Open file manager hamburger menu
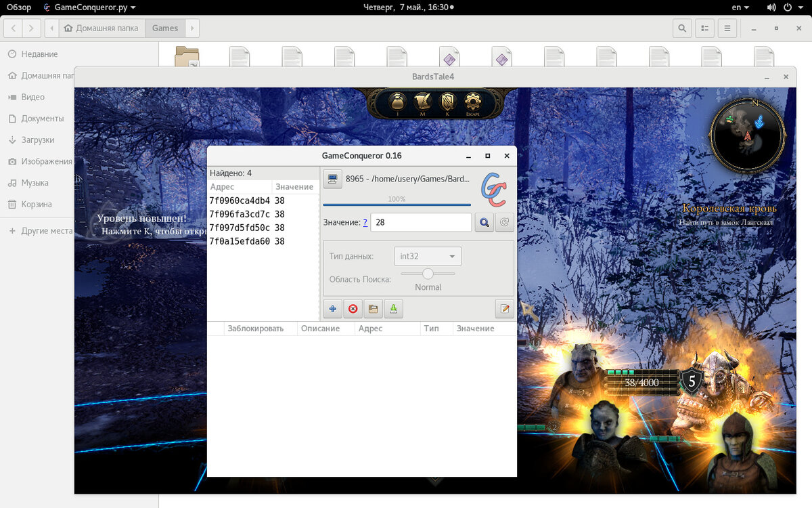Screen dimensions: 812x508 [x=727, y=28]
